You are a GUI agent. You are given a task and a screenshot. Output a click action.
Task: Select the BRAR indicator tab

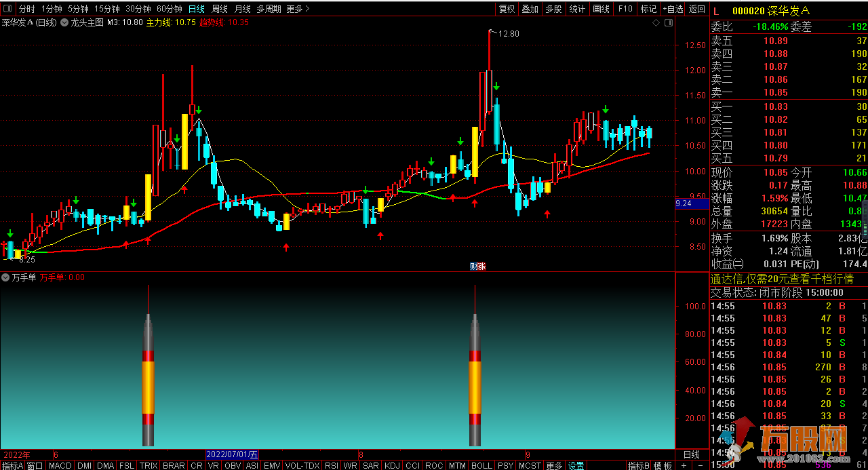tap(174, 465)
